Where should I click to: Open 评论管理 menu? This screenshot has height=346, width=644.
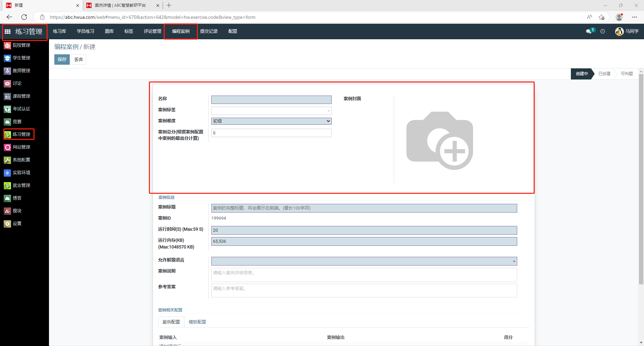(x=153, y=31)
